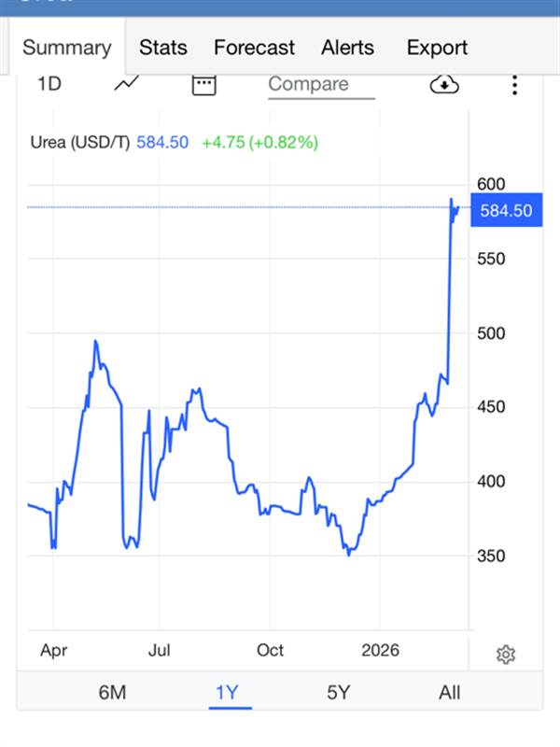This screenshot has width=560, height=747.
Task: Click the April 2025 price peak on chart
Action: click(x=95, y=342)
